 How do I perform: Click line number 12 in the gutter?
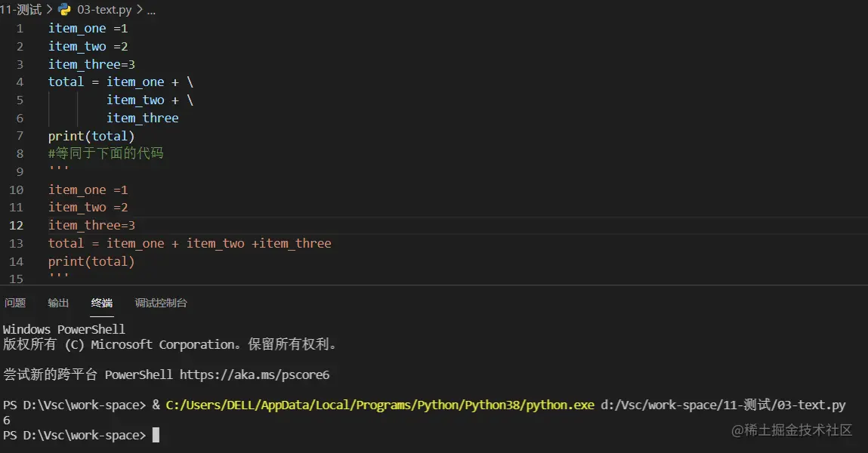tap(17, 225)
